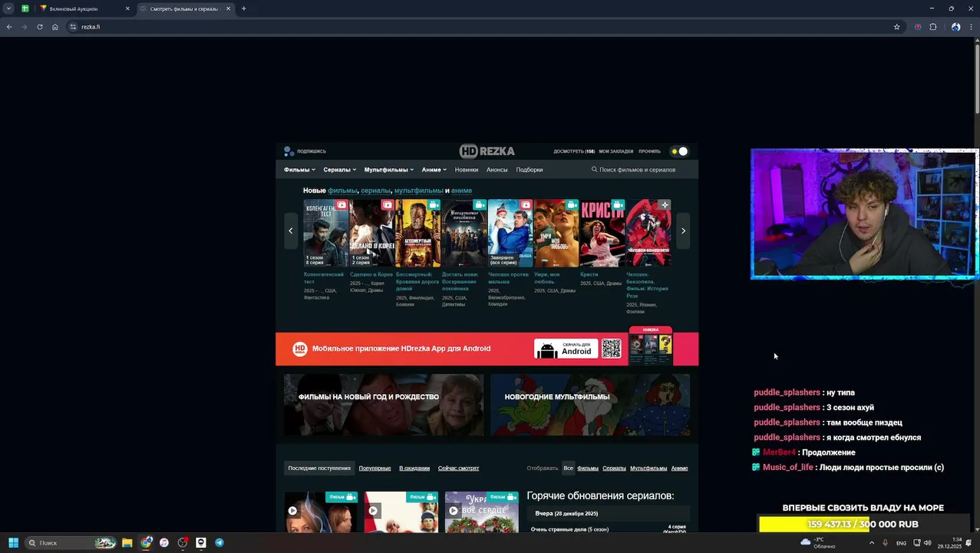Open browser extensions puzzle icon
This screenshot has height=553, width=980.
tap(933, 27)
